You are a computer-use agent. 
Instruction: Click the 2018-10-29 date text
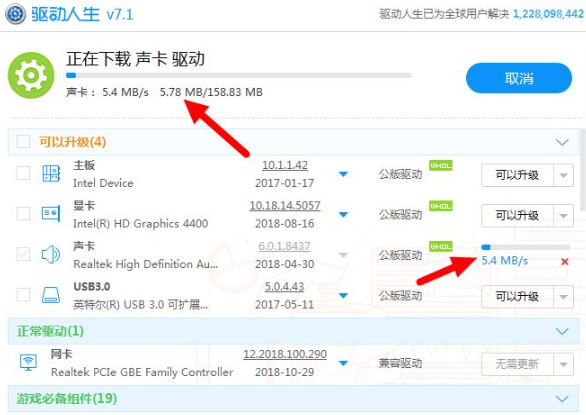(x=284, y=372)
